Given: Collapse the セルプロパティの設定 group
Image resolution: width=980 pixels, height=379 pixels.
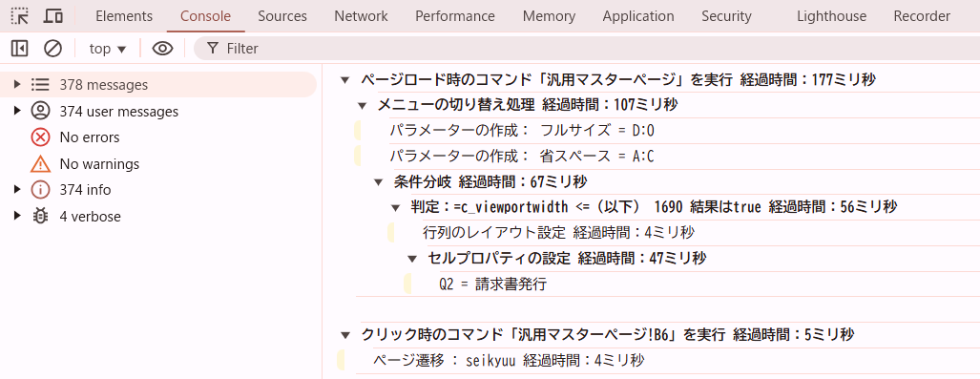Looking at the screenshot, I should pyautogui.click(x=411, y=259).
